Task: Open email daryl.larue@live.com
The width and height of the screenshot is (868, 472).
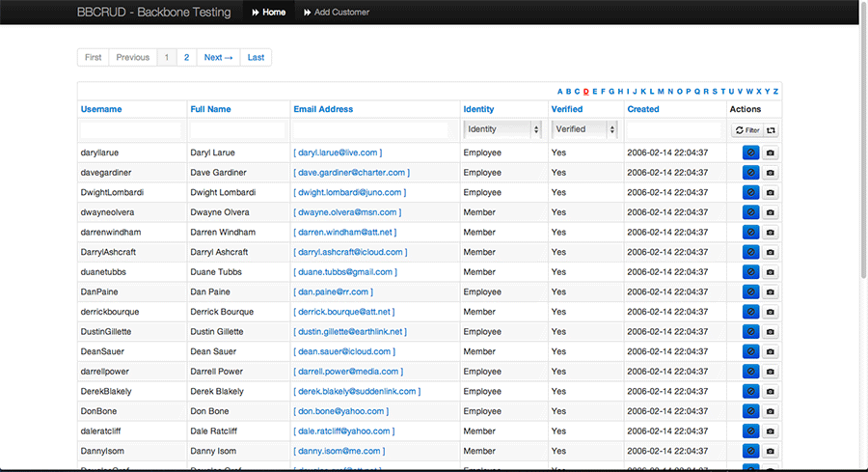Action: tap(338, 153)
